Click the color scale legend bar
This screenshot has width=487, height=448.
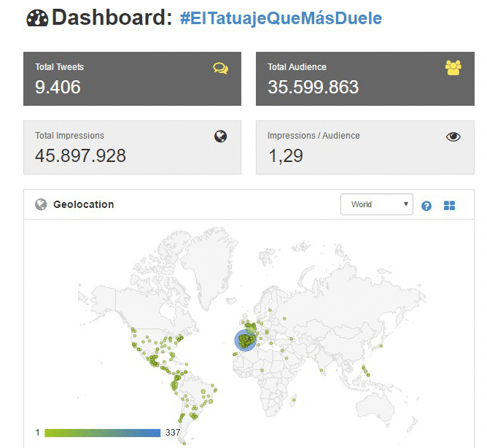pos(103,433)
